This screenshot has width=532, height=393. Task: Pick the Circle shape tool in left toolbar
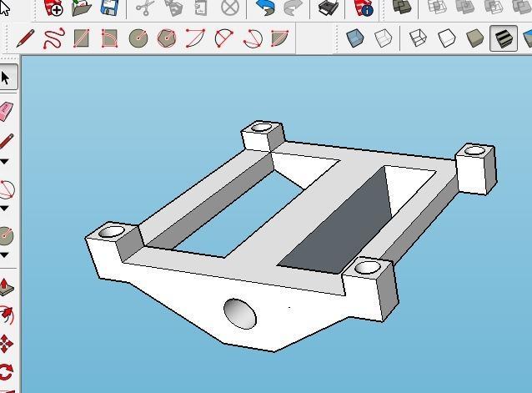point(6,236)
